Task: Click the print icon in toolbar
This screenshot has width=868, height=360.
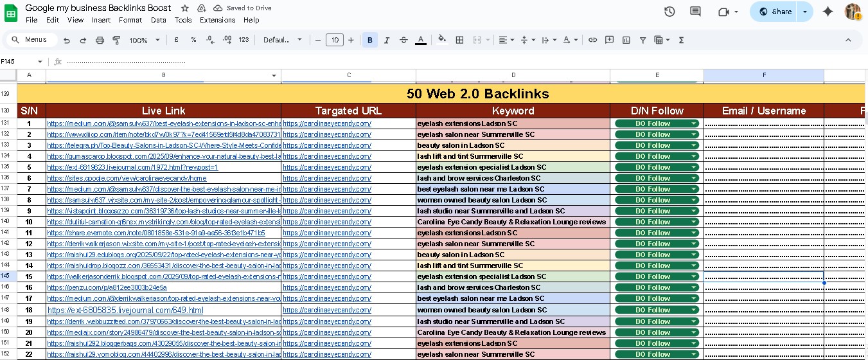Action: pos(100,40)
